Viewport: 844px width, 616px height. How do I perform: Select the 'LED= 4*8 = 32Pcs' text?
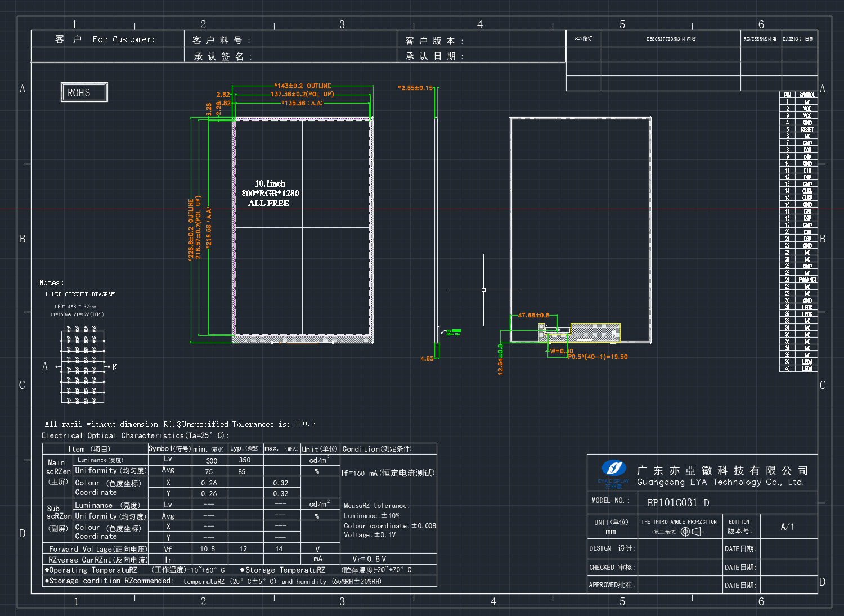point(75,307)
